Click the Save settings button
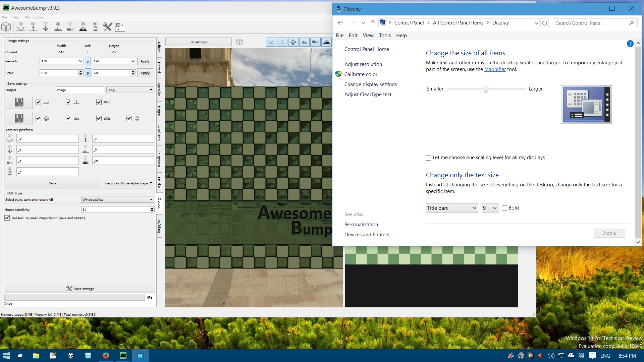 click(x=80, y=289)
